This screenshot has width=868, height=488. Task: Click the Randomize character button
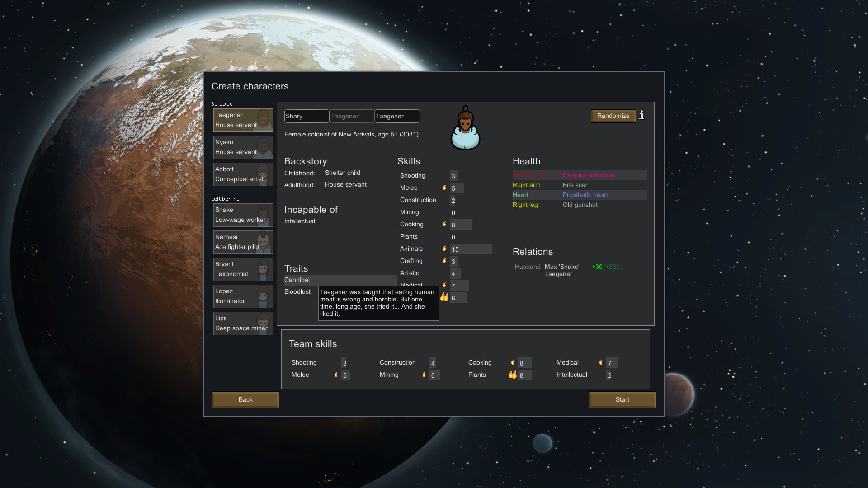tap(613, 116)
